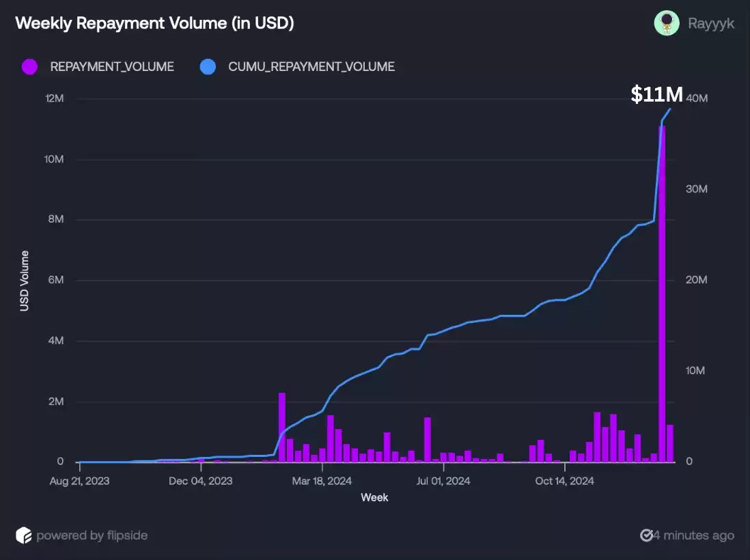
Task: Click the Rayyyk profile avatar
Action: coord(667,23)
